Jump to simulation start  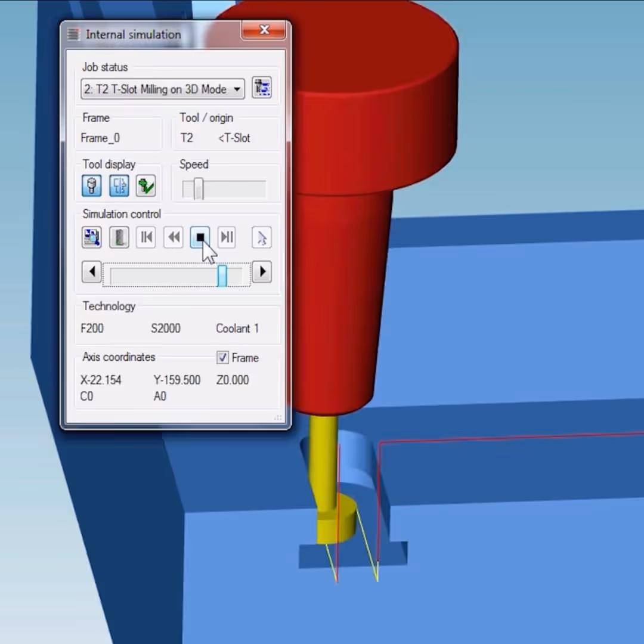[x=146, y=237]
